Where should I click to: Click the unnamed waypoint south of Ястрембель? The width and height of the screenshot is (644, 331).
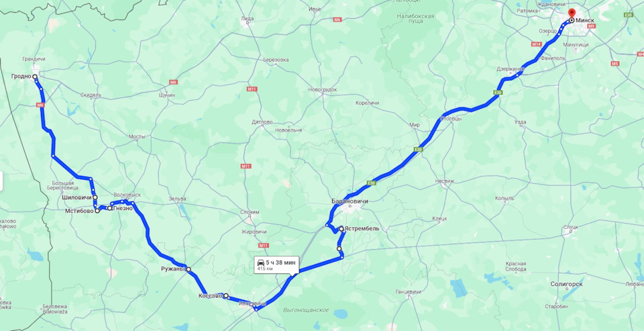click(339, 248)
